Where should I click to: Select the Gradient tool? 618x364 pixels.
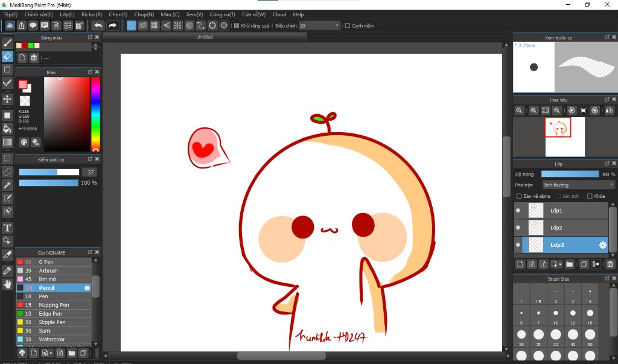click(x=7, y=142)
